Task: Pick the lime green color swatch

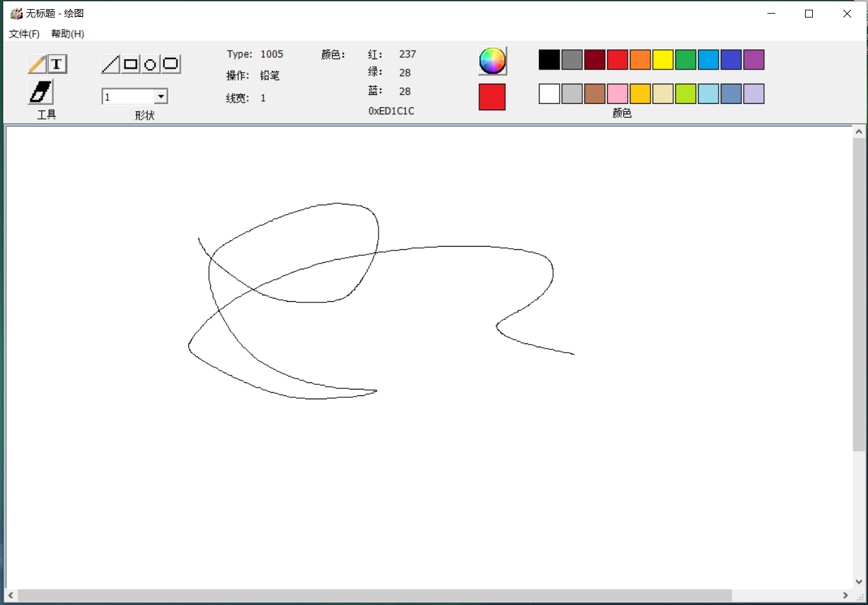Action: coord(686,93)
